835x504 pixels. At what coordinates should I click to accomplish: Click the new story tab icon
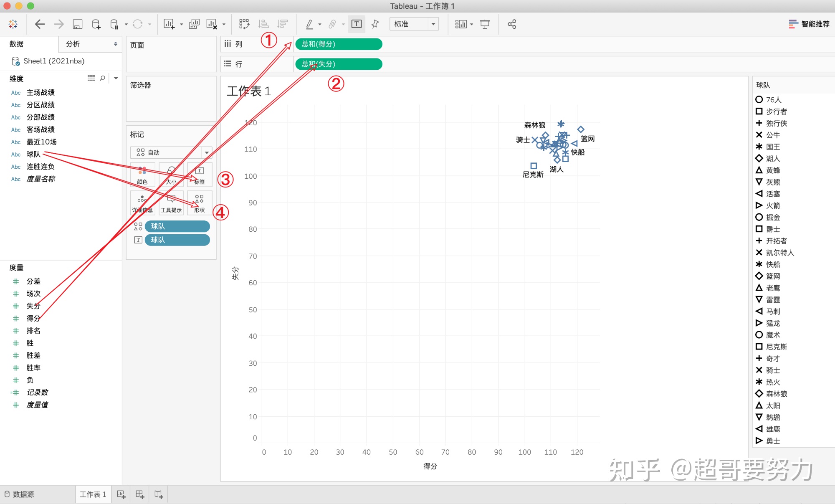click(x=159, y=494)
